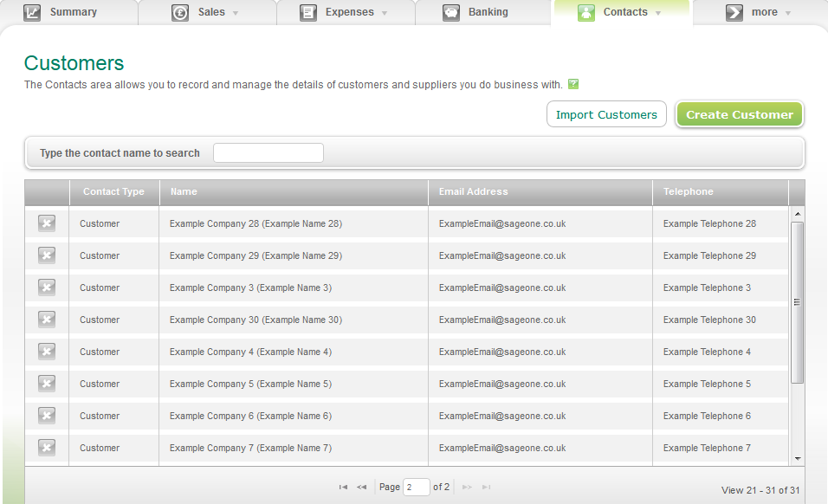Click the Sales tab clock icon

click(x=179, y=12)
